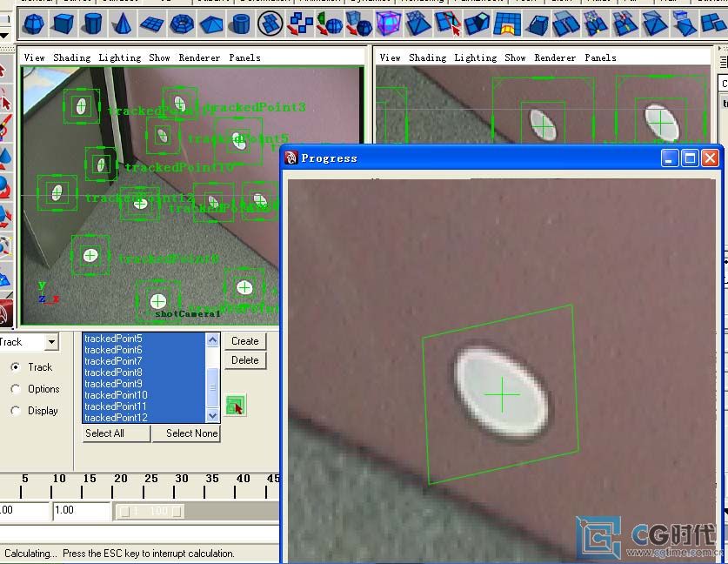Viewport: 728px width, 564px height.
Task: Open the Lighting menu in the left viewport
Action: click(120, 57)
